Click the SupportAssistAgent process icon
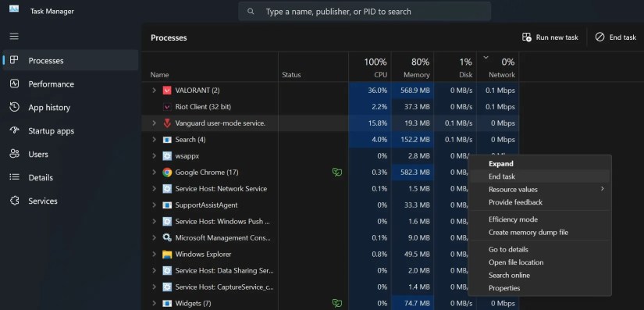644x310 pixels. tap(167, 205)
